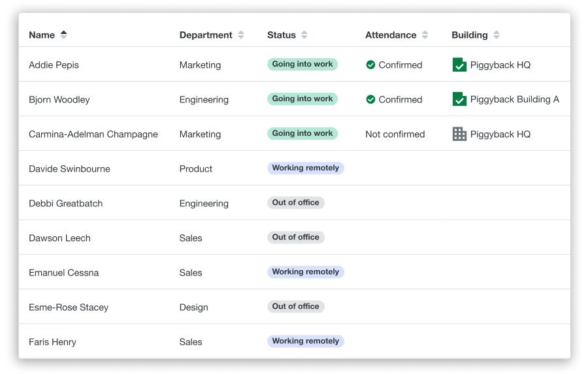The width and height of the screenshot is (588, 374).
Task: Sort table by Name column arrows
Action: (64, 35)
